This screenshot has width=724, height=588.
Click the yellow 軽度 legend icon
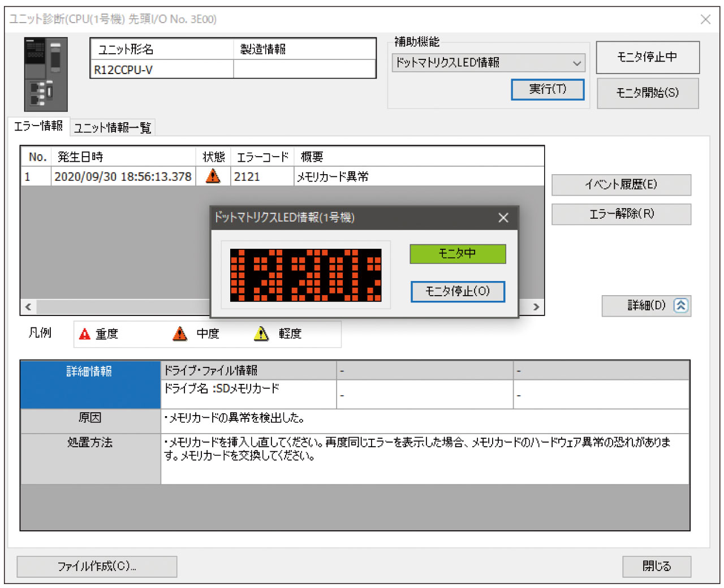tap(261, 334)
